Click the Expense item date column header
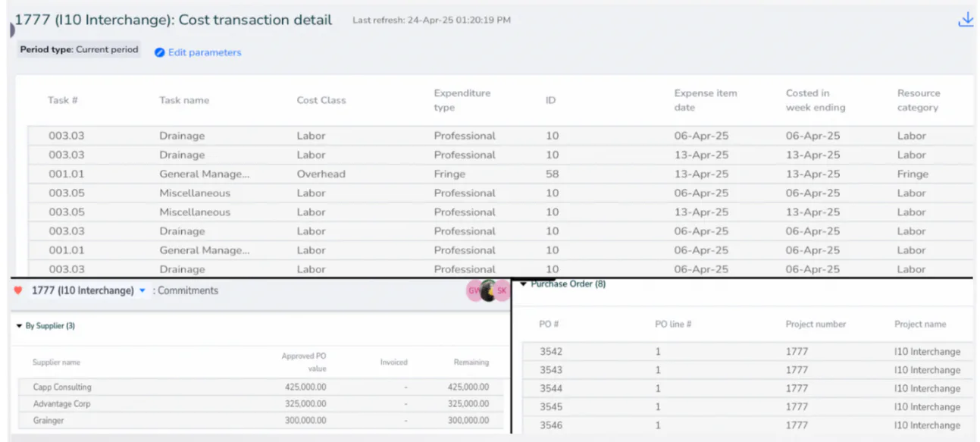 point(706,100)
